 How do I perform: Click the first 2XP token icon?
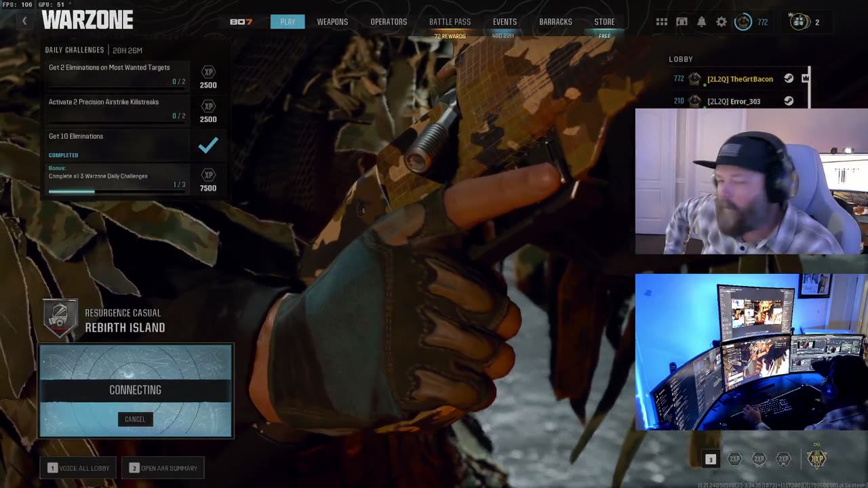coord(734,459)
